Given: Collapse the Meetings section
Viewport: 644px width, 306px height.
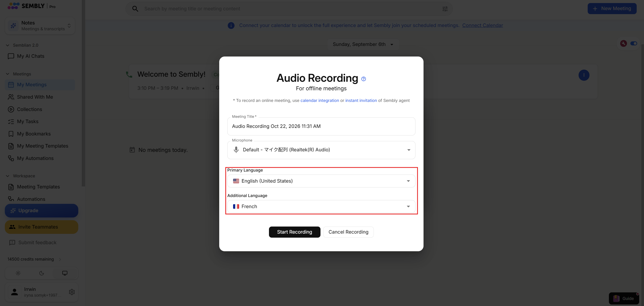Looking at the screenshot, I should coord(8,74).
